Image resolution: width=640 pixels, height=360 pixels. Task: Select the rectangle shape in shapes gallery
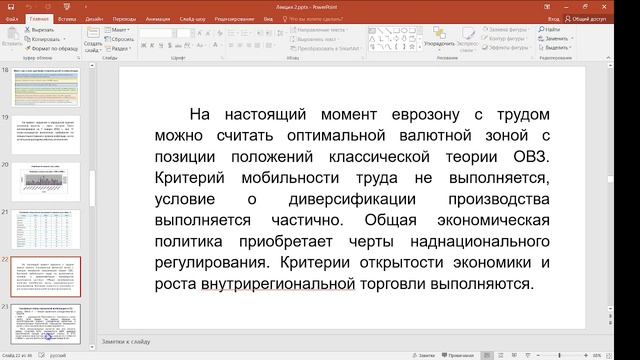(396, 31)
